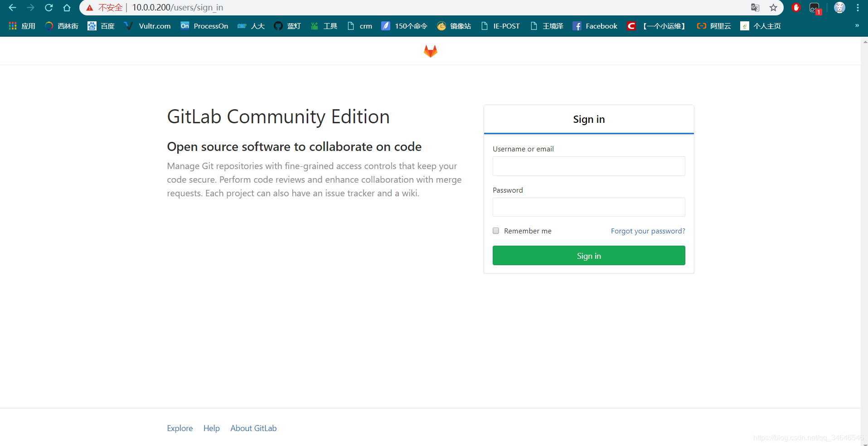The width and height of the screenshot is (868, 446).
Task: Click the browser forward arrow
Action: (30, 8)
